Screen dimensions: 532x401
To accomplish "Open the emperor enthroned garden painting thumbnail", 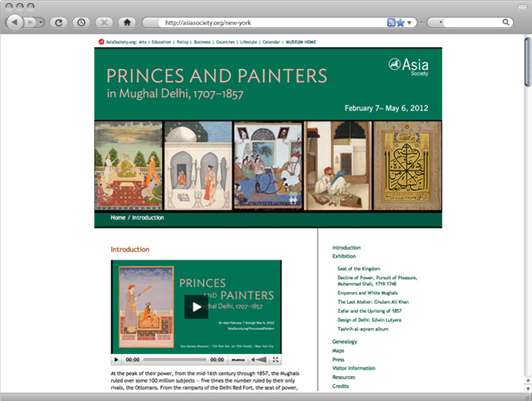I will [x=128, y=166].
